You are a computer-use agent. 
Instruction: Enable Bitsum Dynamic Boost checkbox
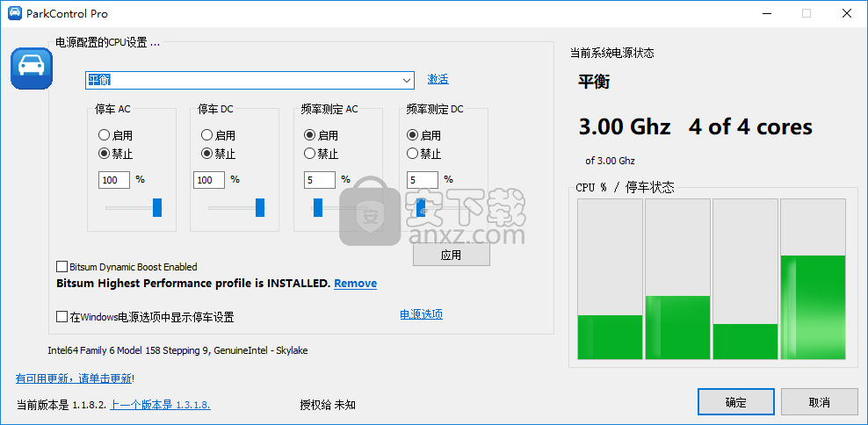pos(62,267)
